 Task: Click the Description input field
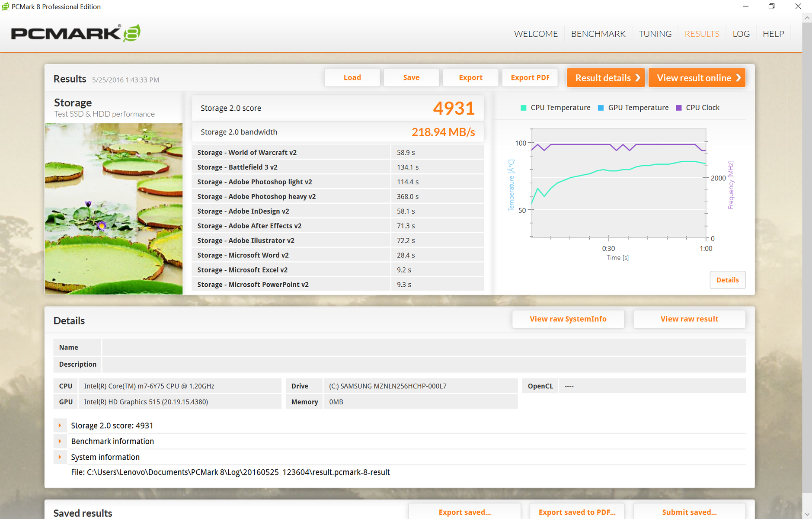(x=424, y=364)
